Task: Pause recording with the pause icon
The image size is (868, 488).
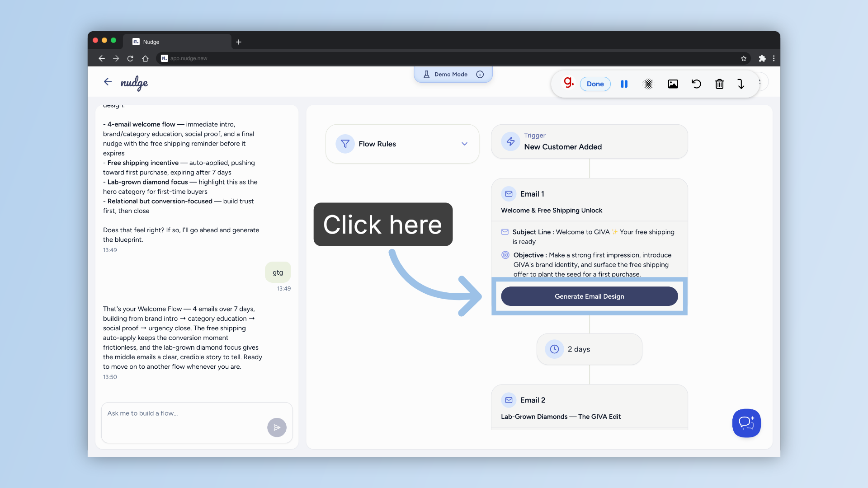Action: [624, 84]
